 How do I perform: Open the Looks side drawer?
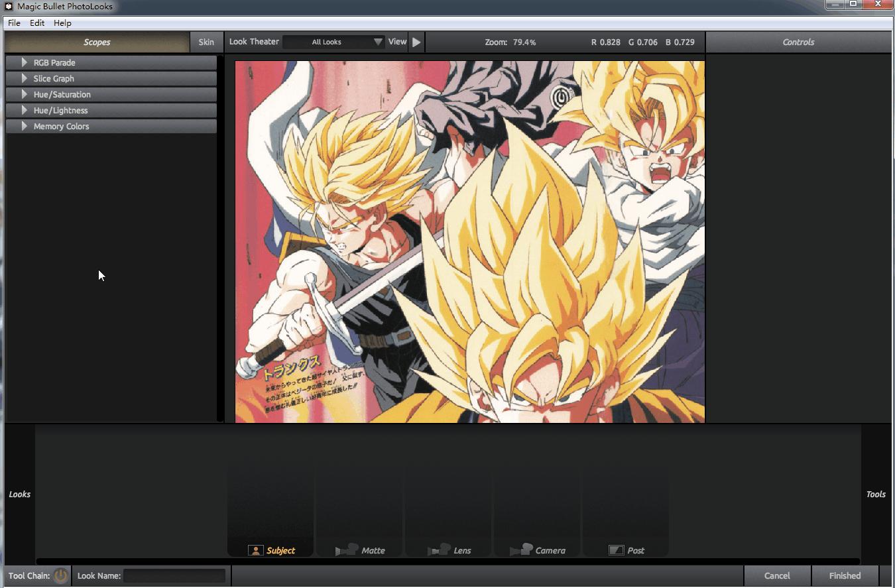click(19, 494)
